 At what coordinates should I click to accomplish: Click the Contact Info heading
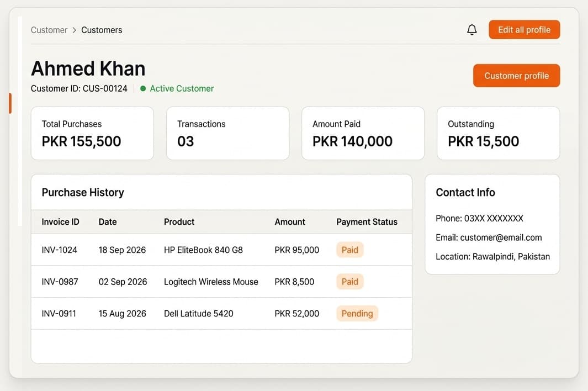(x=465, y=193)
